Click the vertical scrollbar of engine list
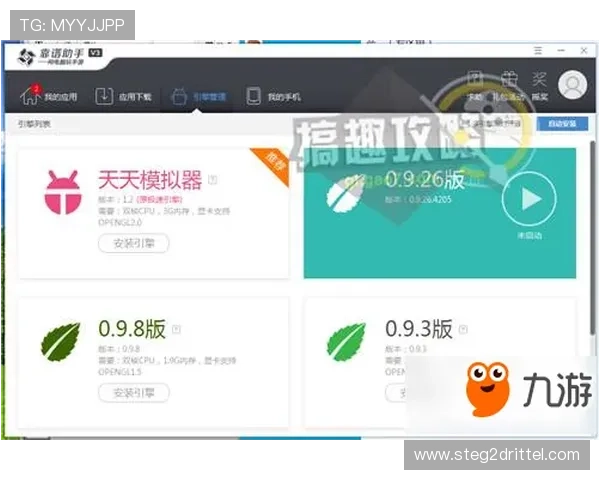Image resolution: width=600 pixels, height=480 pixels. (x=593, y=237)
